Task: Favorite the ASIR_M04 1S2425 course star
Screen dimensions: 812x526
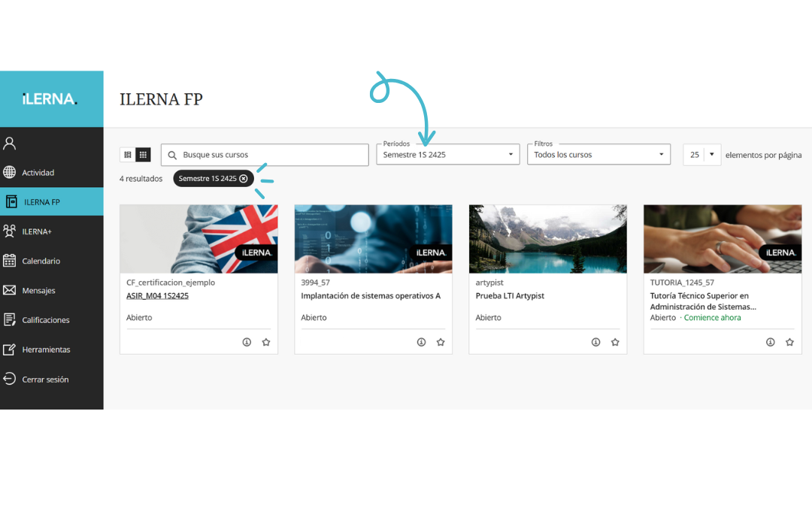Action: pyautogui.click(x=266, y=342)
